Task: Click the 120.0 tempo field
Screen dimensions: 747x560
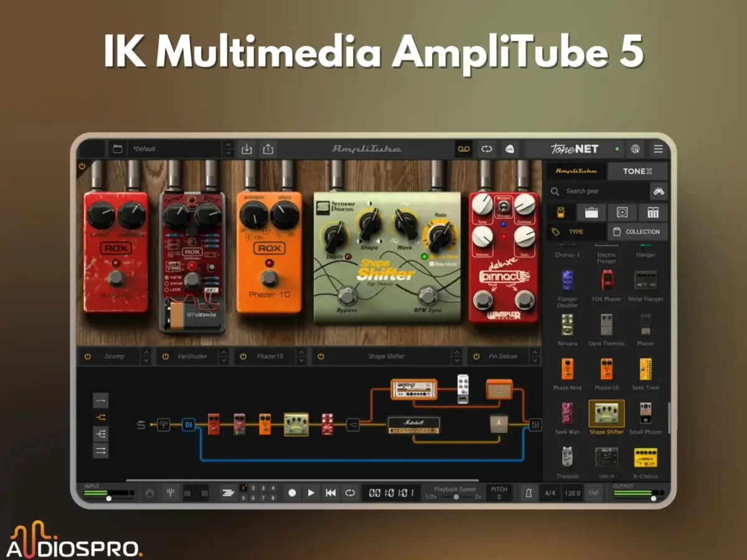Action: (572, 493)
